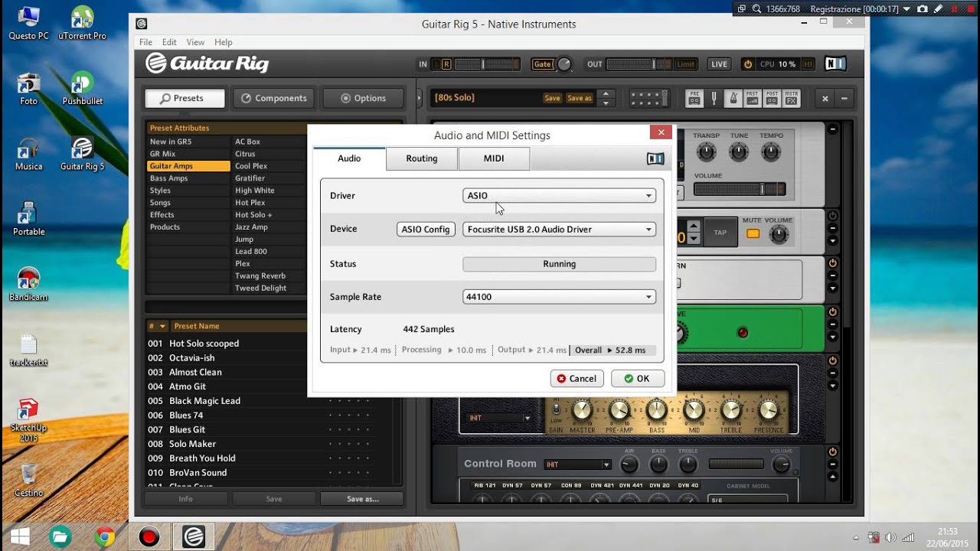
Task: Click the # column sort arrow
Action: pos(162,326)
